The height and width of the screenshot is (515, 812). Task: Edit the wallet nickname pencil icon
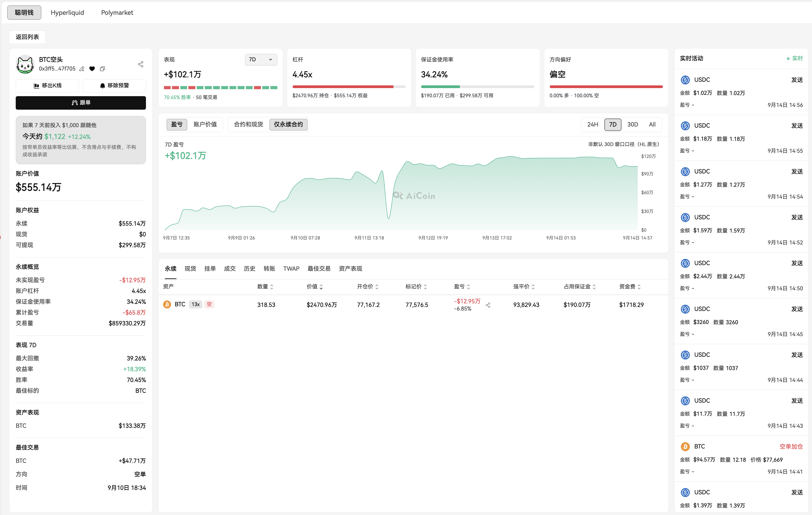click(x=82, y=69)
